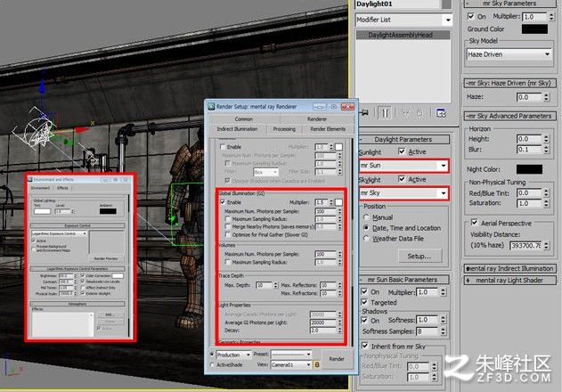The width and height of the screenshot is (562, 392).
Task: Expand mental ray Indirect Illumination rollout
Action: pyautogui.click(x=509, y=269)
